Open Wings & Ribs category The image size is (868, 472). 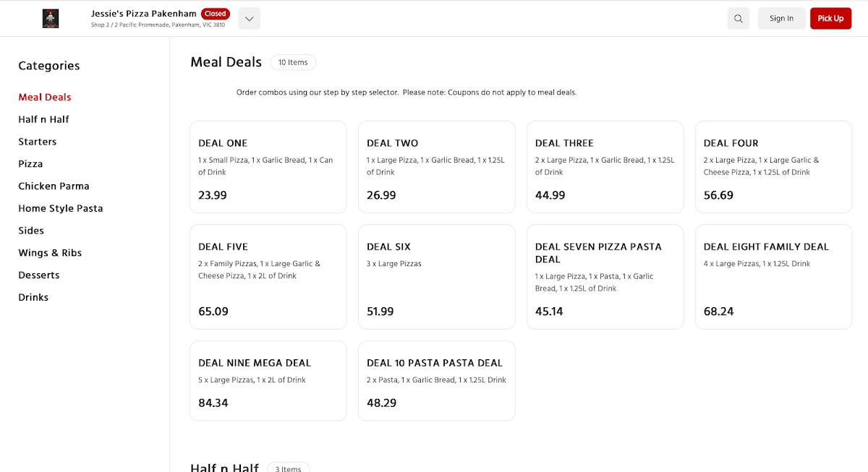50,253
